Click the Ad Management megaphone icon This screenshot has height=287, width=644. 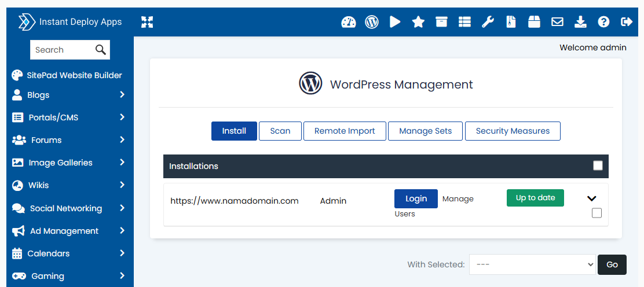coord(18,231)
